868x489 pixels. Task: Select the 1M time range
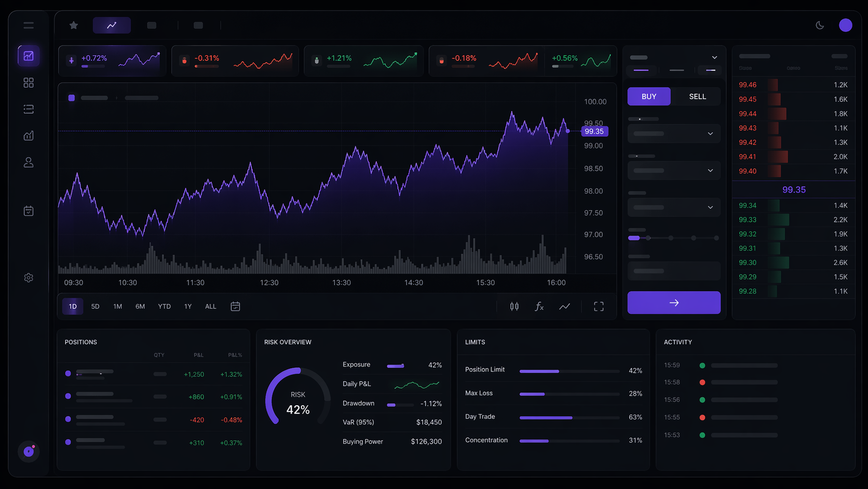point(117,306)
